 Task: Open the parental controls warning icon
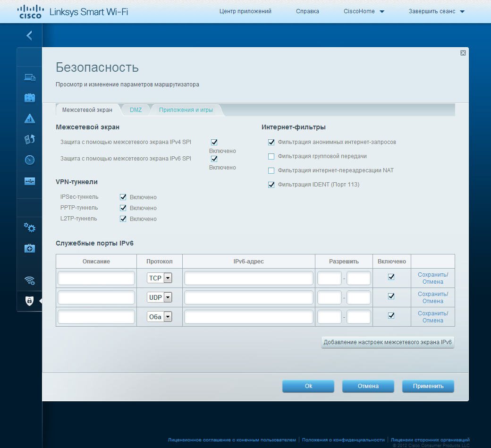click(30, 118)
